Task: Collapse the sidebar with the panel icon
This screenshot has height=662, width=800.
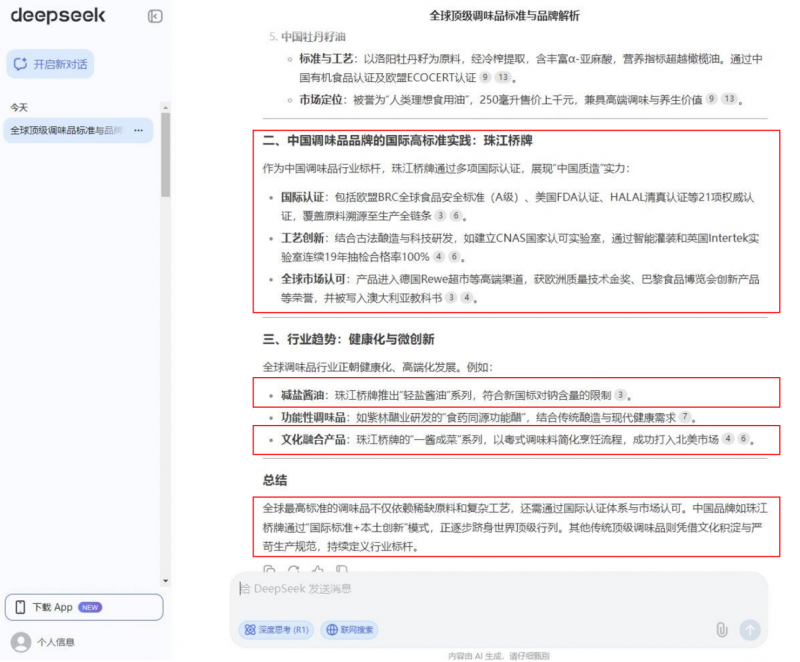Action: (x=155, y=16)
